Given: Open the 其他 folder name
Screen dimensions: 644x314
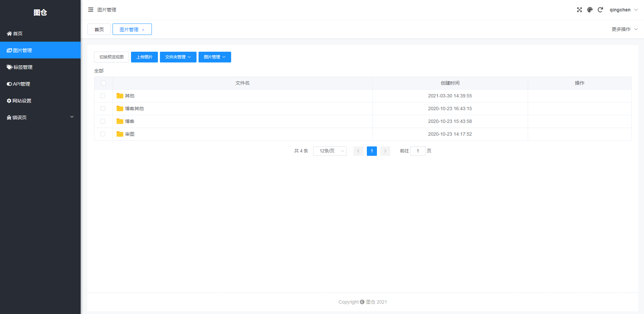Looking at the screenshot, I should click(130, 96).
